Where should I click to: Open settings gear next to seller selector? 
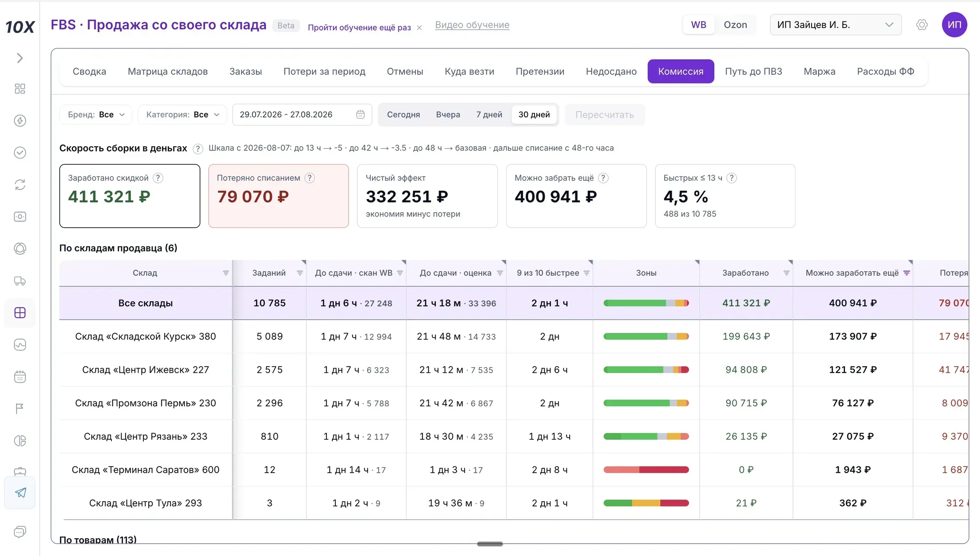coord(922,25)
